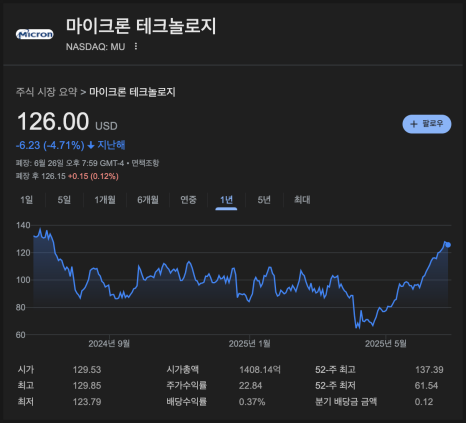Click the Micron logo icon
Viewport: 466px width, 423px height.
[x=35, y=34]
